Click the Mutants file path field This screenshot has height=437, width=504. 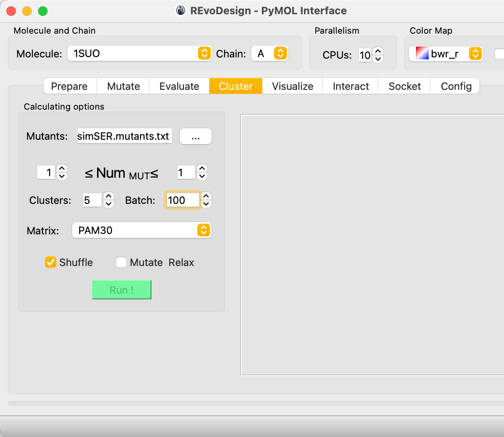point(124,136)
